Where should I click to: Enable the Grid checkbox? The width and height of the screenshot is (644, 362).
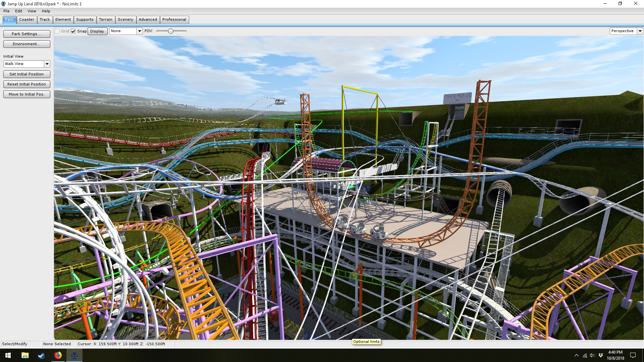(x=57, y=31)
